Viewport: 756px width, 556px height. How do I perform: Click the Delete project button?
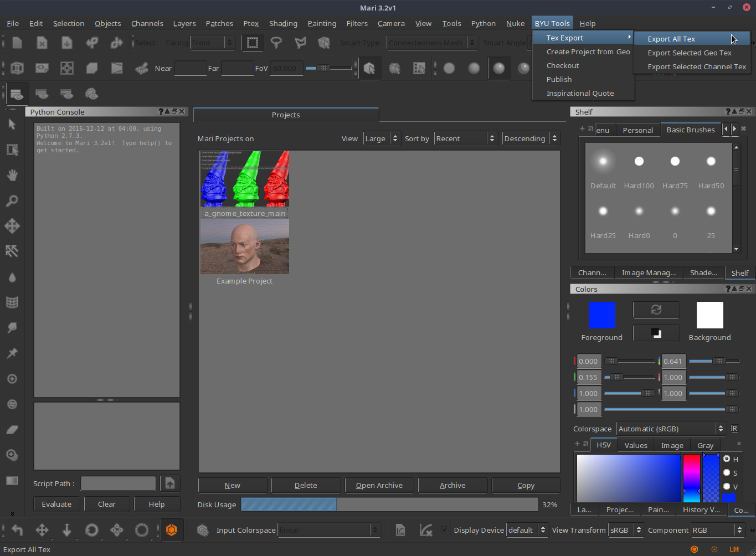click(306, 485)
